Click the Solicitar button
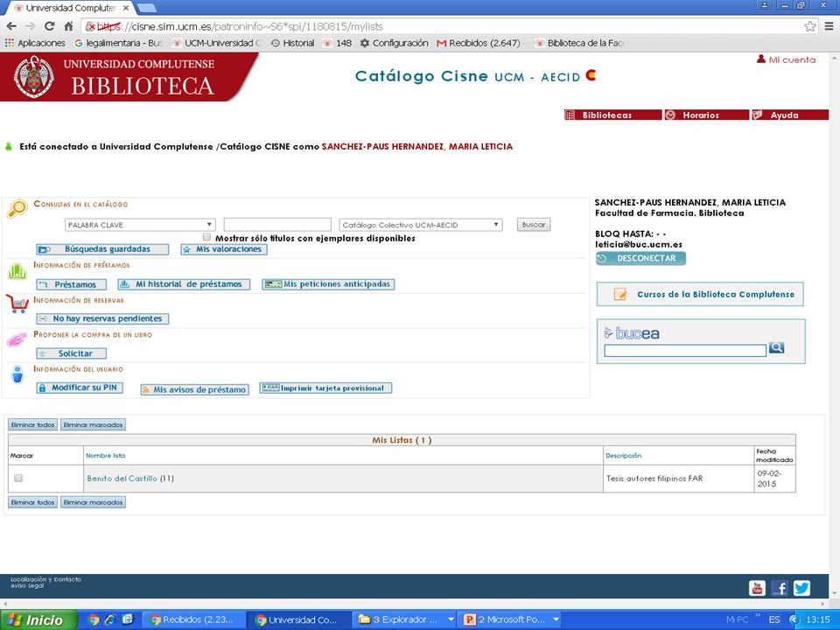 71,353
